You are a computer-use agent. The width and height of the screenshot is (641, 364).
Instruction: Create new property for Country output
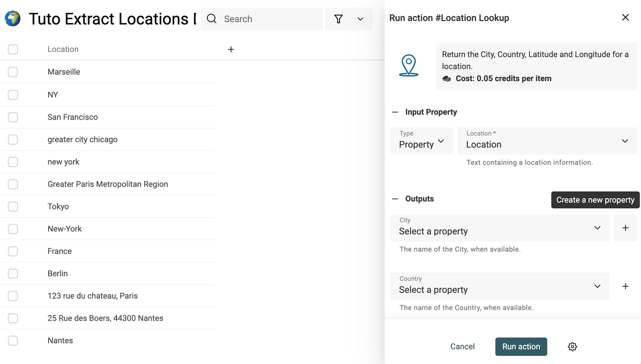click(626, 287)
